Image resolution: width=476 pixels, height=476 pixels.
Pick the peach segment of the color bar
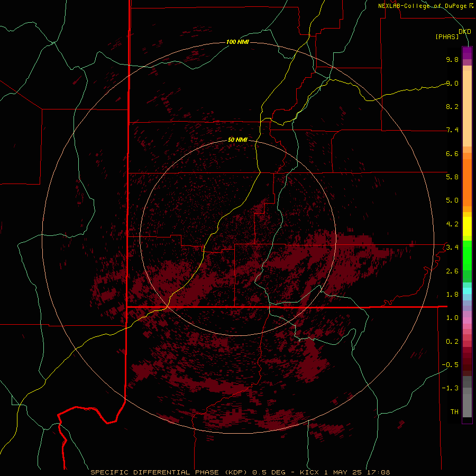467,108
